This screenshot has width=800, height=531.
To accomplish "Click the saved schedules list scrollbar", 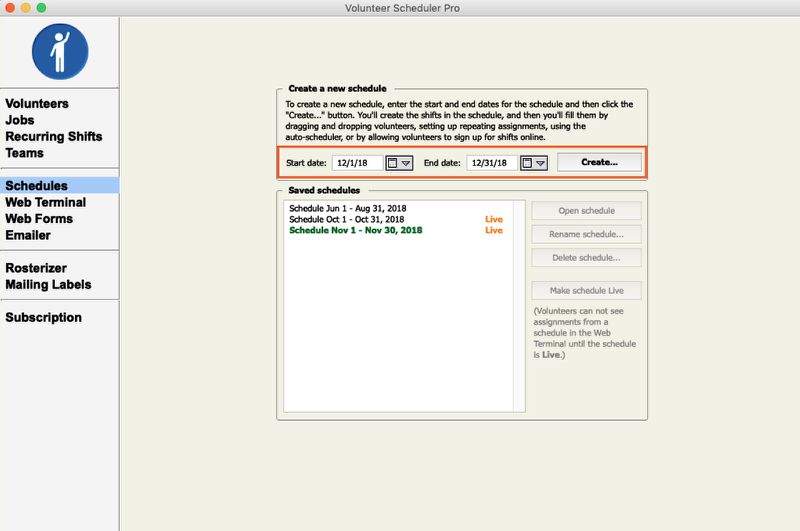I will point(519,306).
